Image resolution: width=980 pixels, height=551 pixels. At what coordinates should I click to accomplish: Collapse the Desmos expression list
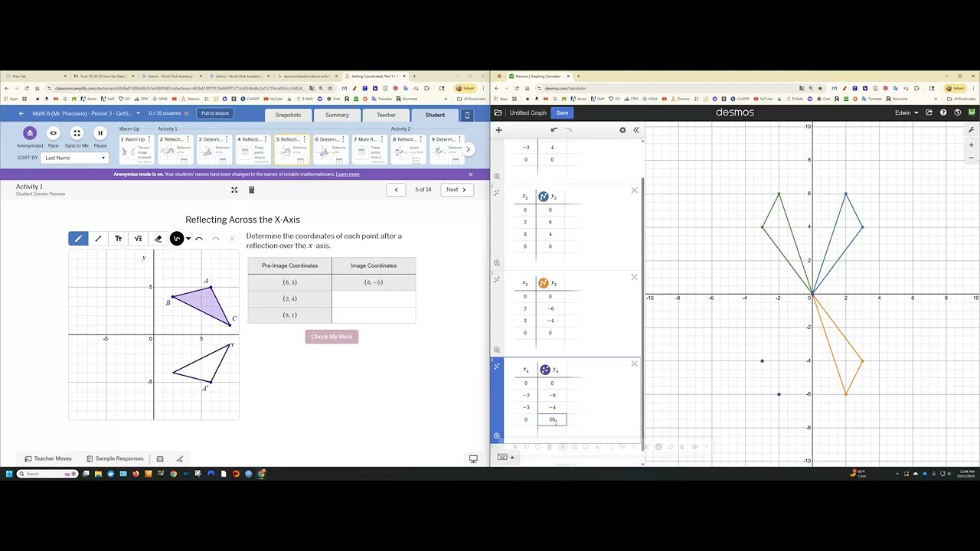click(635, 130)
